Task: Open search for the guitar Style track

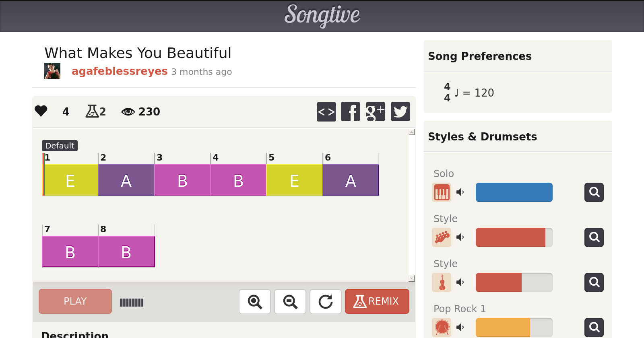Action: pos(594,237)
